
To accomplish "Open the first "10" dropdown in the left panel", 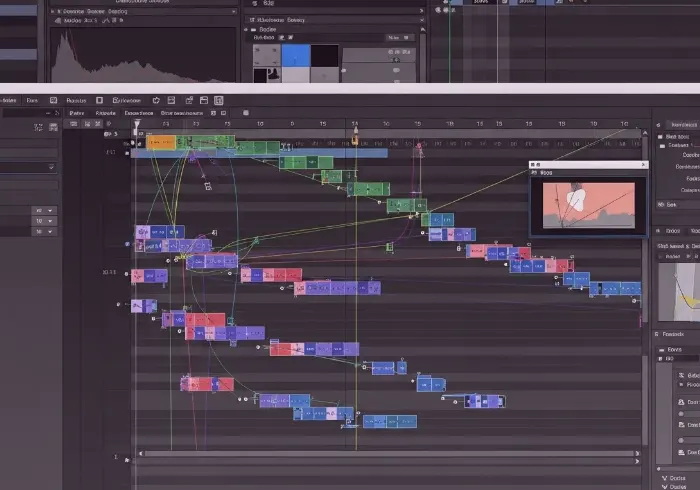I will coord(44,210).
